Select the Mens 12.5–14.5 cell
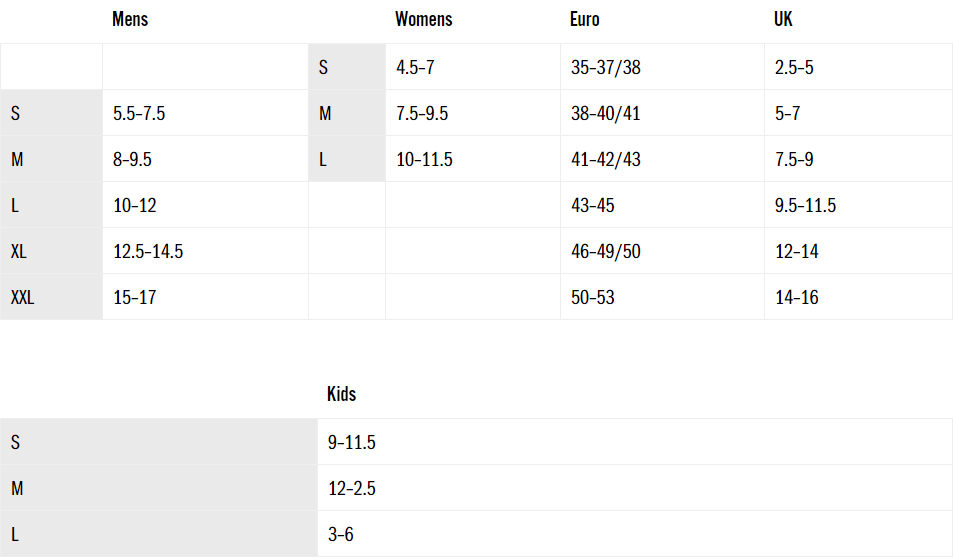Screen dimensions: 953x557 click(148, 251)
